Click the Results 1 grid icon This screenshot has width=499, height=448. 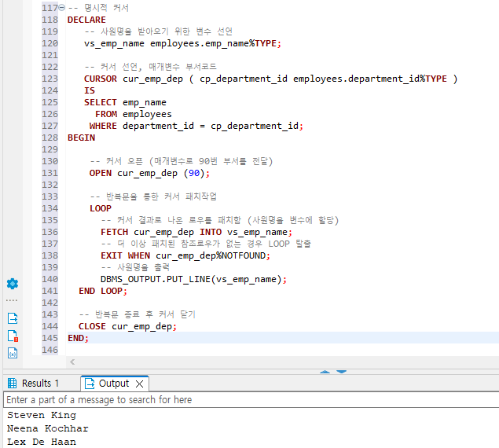(12, 383)
